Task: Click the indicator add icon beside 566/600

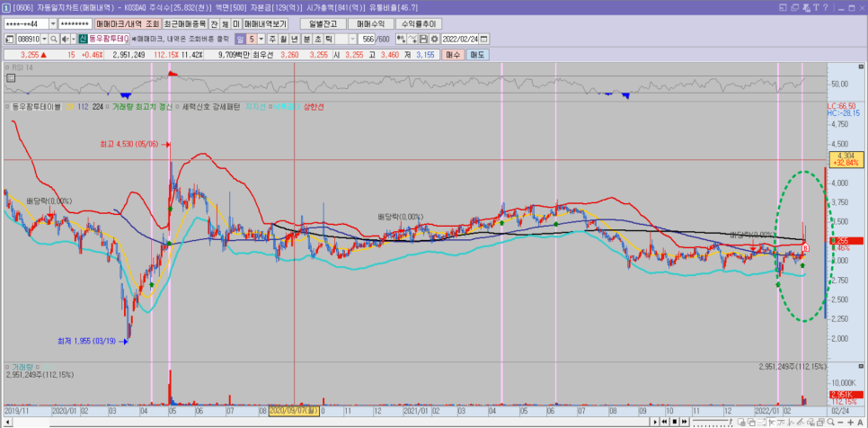Action: tap(401, 40)
